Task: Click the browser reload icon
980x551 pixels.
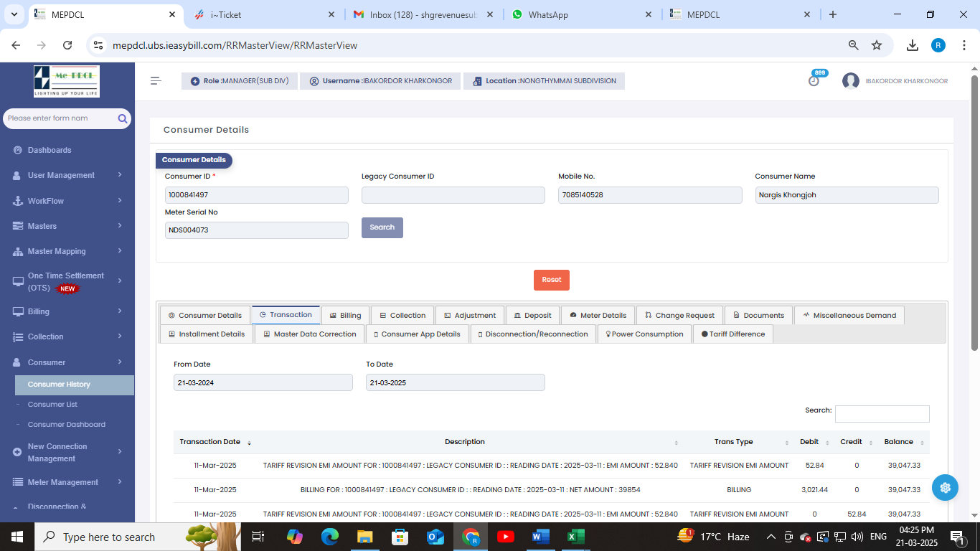Action: pyautogui.click(x=67, y=45)
